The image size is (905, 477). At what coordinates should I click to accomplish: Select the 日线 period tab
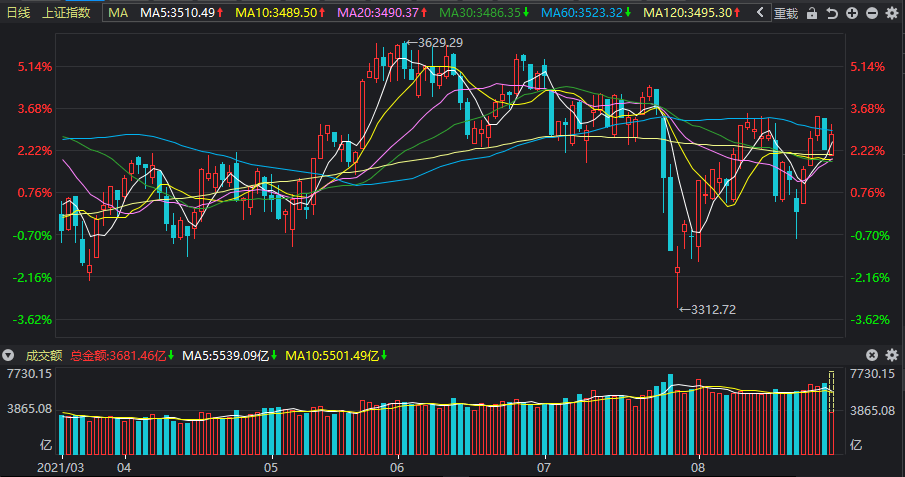point(19,13)
